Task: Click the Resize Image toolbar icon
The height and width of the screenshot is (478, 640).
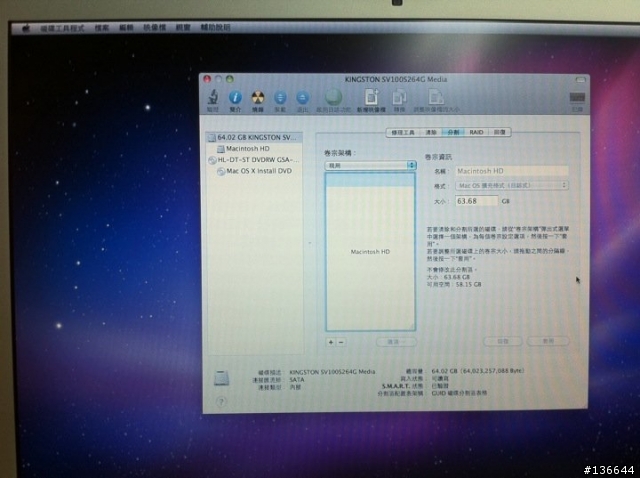Action: point(436,97)
